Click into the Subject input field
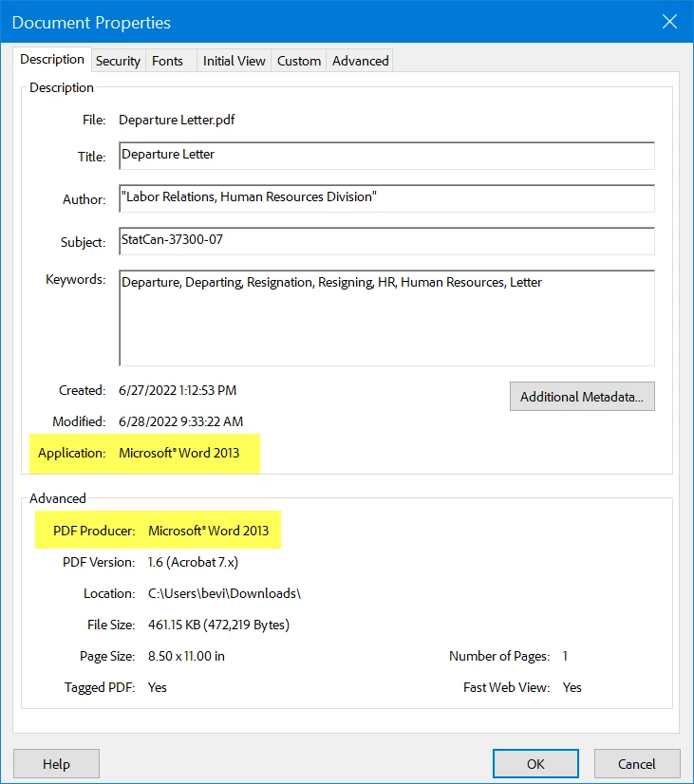This screenshot has width=694, height=784. tap(386, 241)
